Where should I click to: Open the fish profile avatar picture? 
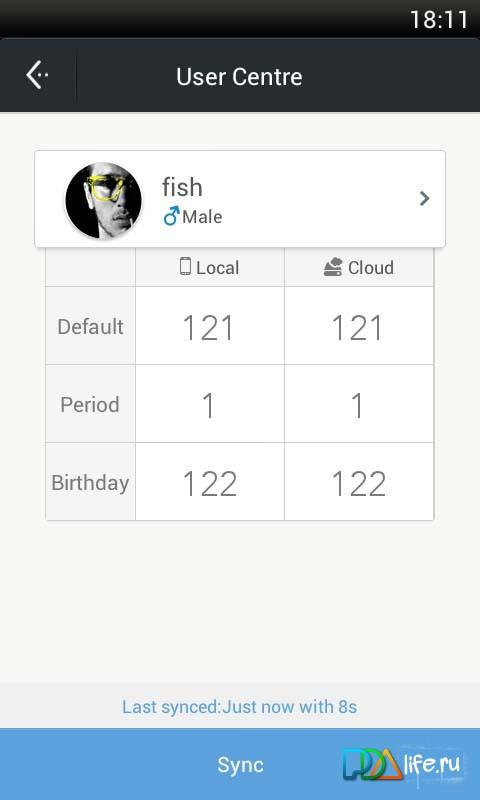104,201
